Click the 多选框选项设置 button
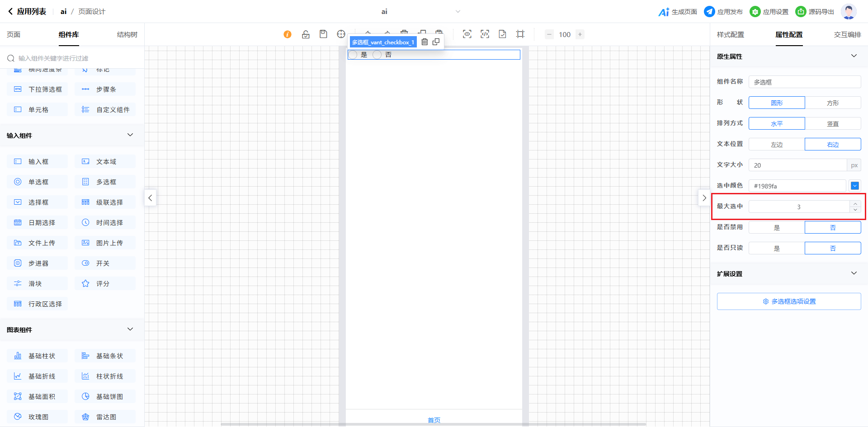This screenshot has height=427, width=868. coord(789,301)
